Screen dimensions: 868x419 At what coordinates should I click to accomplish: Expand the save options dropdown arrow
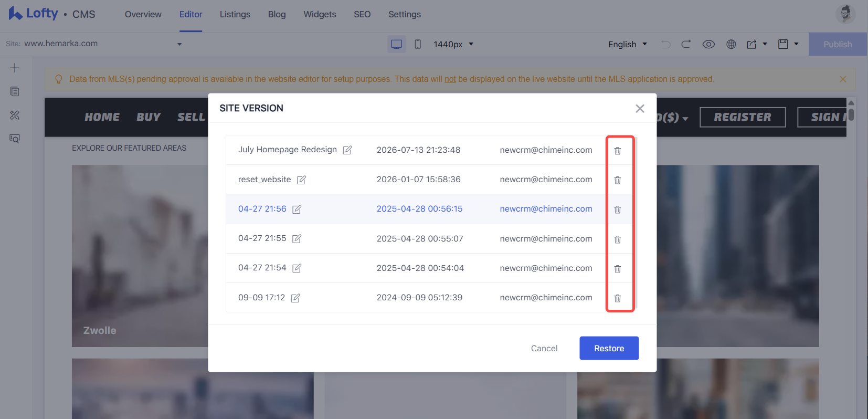pyautogui.click(x=796, y=44)
